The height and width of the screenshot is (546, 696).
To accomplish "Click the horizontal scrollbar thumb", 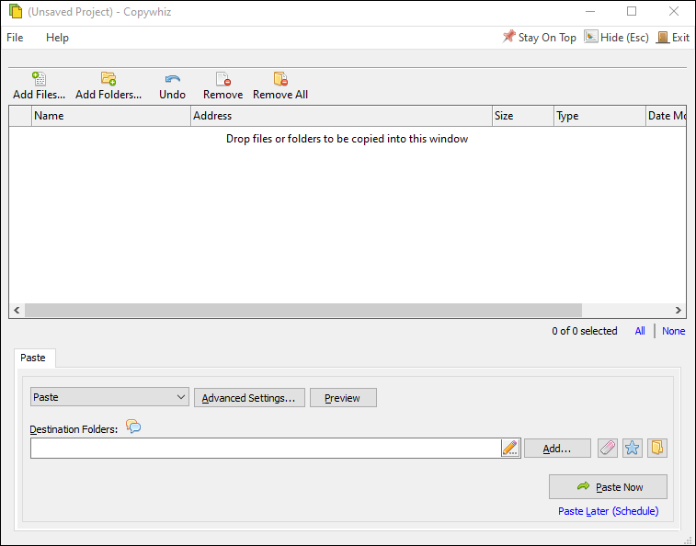I will tap(303, 310).
